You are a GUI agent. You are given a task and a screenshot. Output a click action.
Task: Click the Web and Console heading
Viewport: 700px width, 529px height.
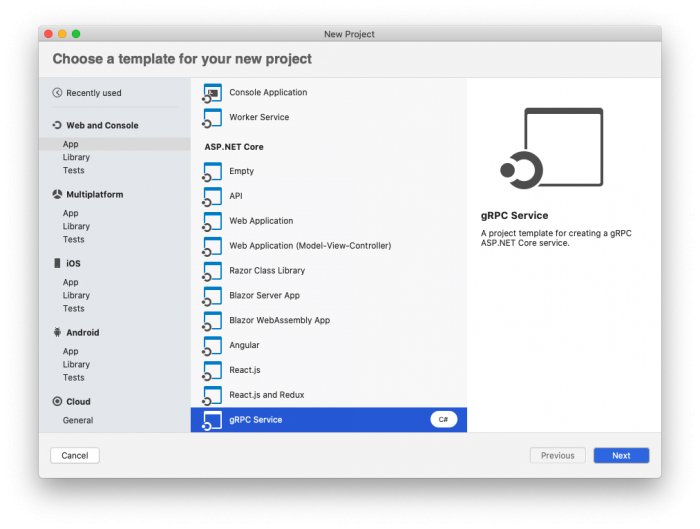(102, 125)
